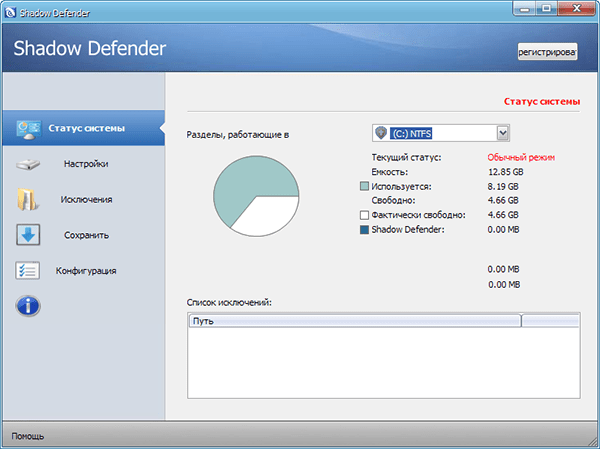Click the Shadow Defender dark blue swatch
600x449 pixels.
click(364, 230)
